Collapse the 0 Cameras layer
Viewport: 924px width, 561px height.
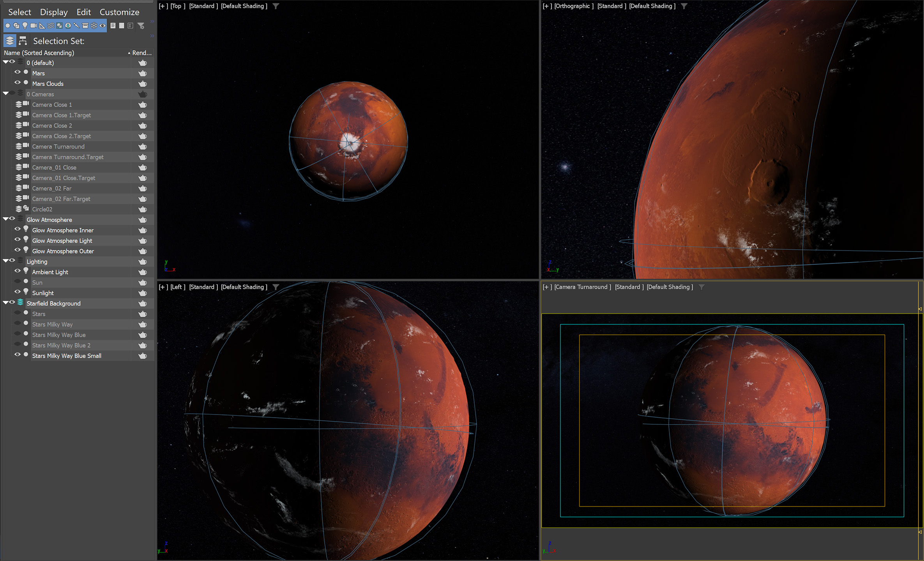click(x=5, y=94)
